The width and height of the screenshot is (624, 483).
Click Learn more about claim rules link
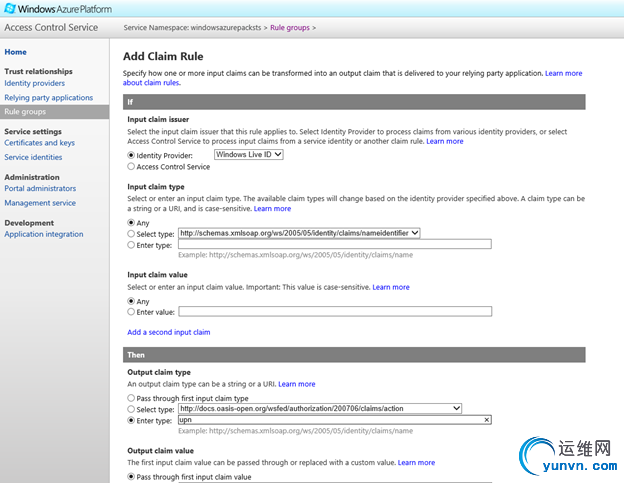564,73
